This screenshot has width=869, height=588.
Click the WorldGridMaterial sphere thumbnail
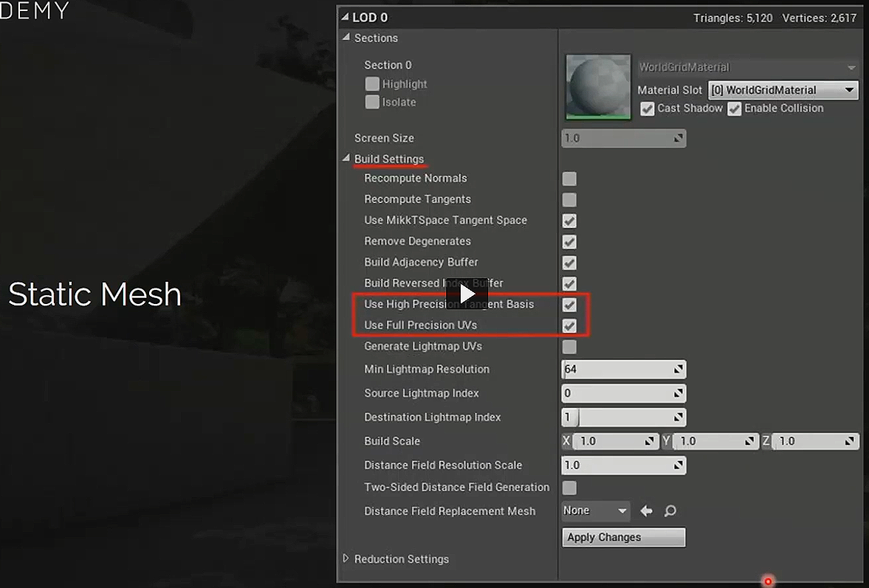(x=598, y=87)
